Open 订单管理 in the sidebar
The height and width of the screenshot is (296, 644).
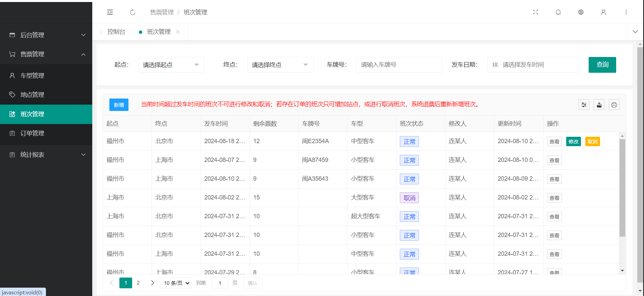46,133
